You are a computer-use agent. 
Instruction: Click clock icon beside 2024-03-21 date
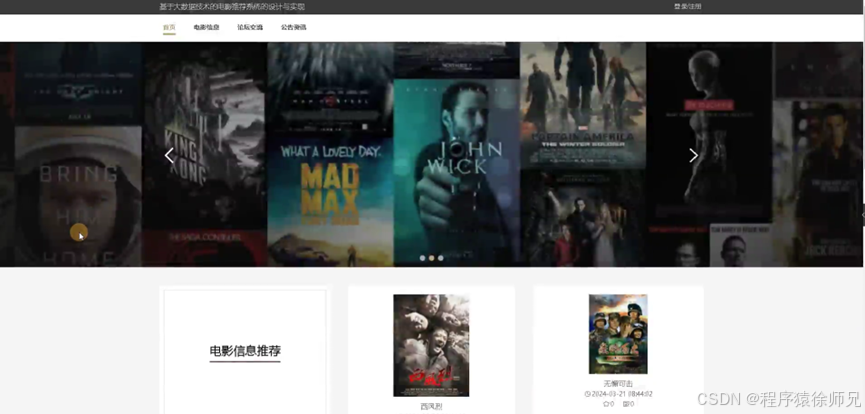pyautogui.click(x=586, y=394)
